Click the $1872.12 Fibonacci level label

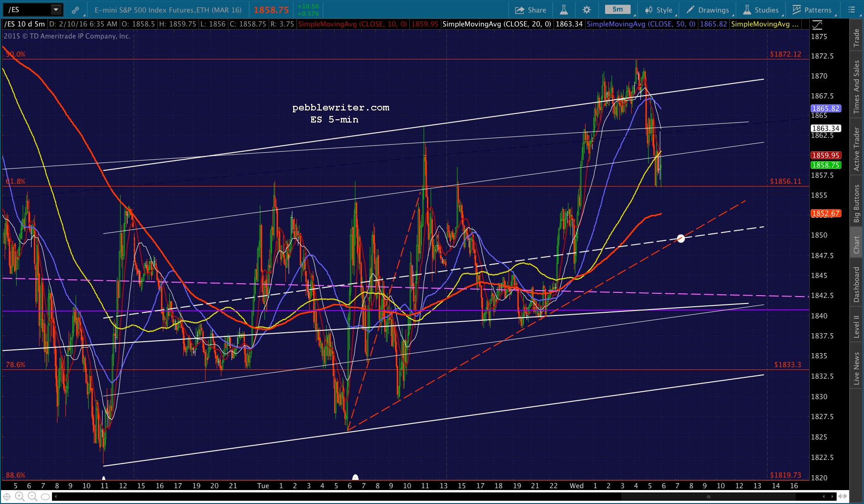click(786, 54)
